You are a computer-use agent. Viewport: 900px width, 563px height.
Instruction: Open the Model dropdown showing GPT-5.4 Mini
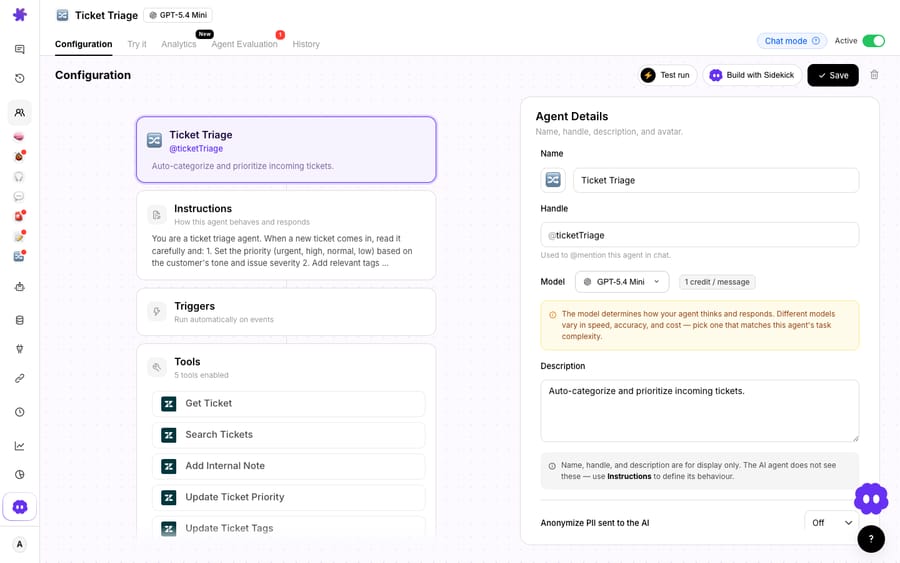pos(622,282)
